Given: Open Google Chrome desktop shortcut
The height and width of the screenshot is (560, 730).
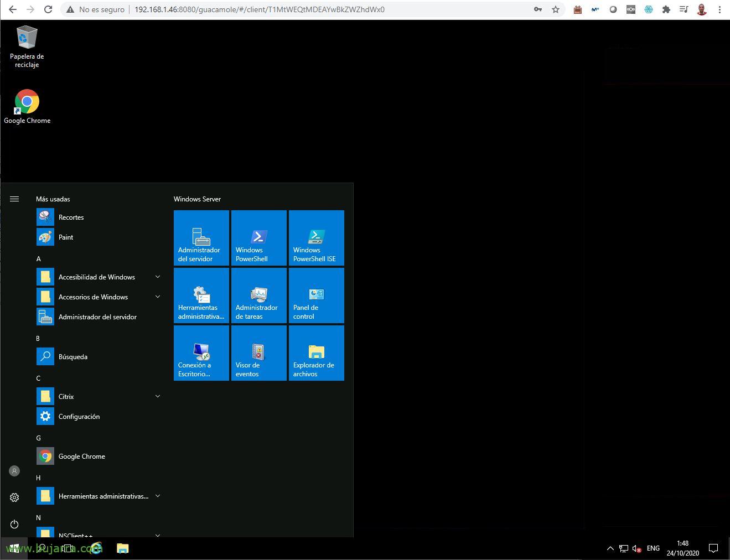Looking at the screenshot, I should tap(27, 107).
